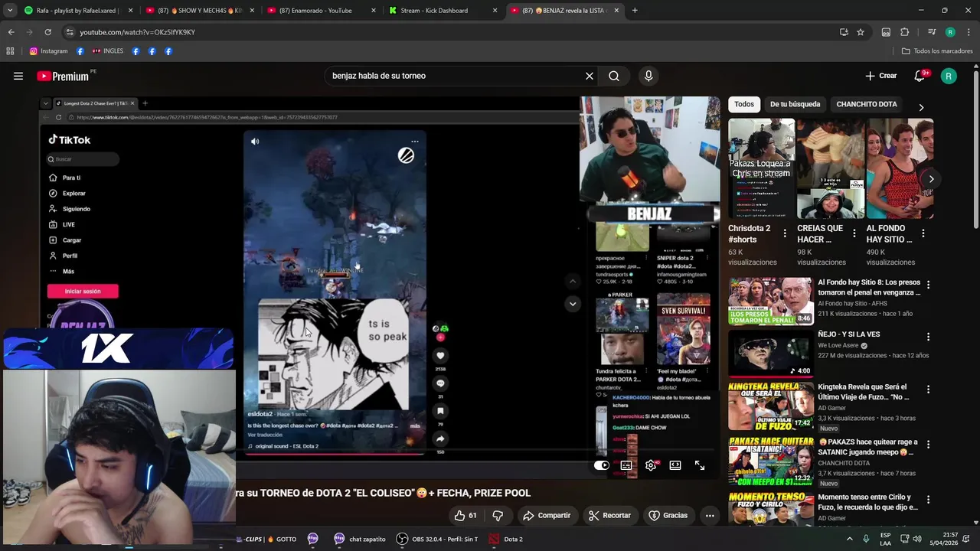
Task: Open options for ÑEJO - Y SI LA VES
Action: coord(928,337)
